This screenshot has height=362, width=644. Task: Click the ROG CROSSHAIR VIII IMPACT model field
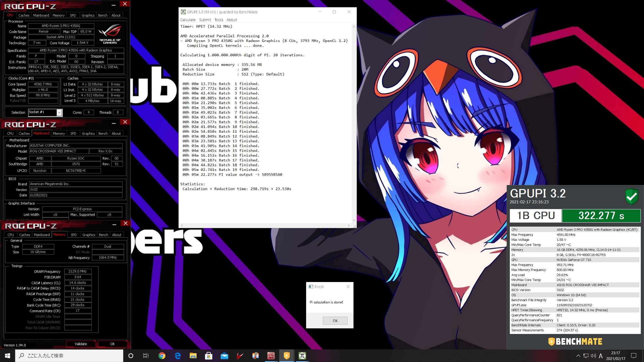59,151
